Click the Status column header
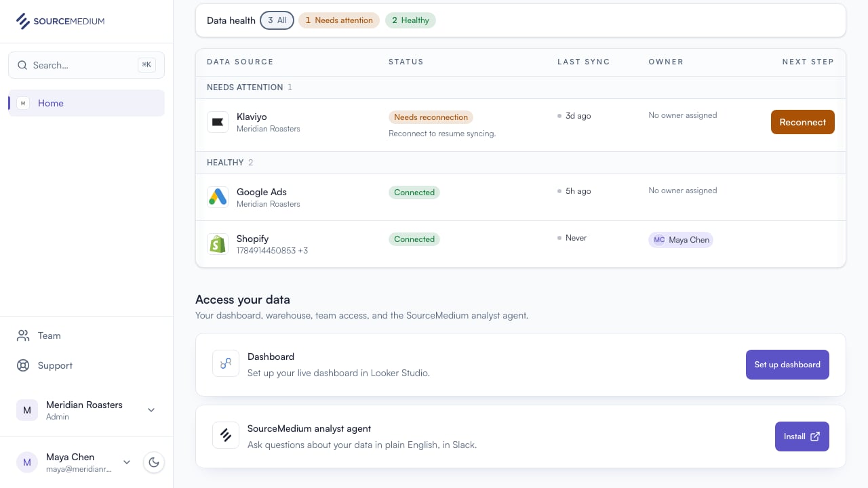The width and height of the screenshot is (868, 488). point(406,62)
